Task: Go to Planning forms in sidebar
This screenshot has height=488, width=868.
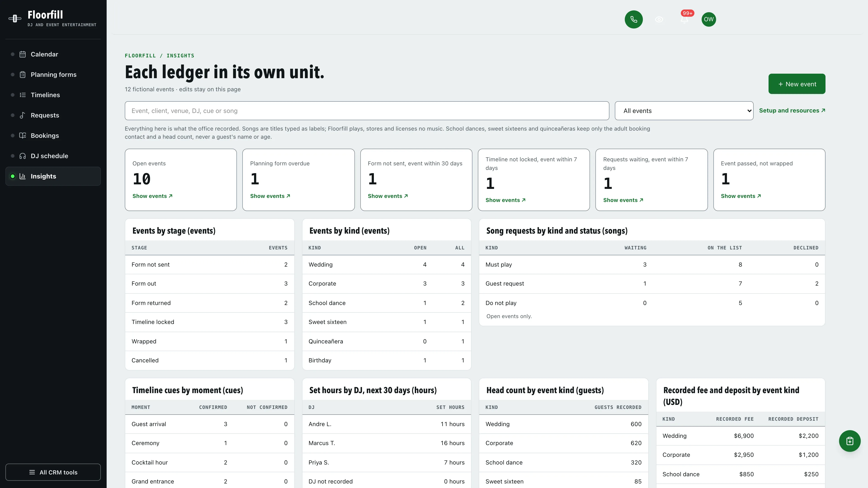Action: [53, 74]
